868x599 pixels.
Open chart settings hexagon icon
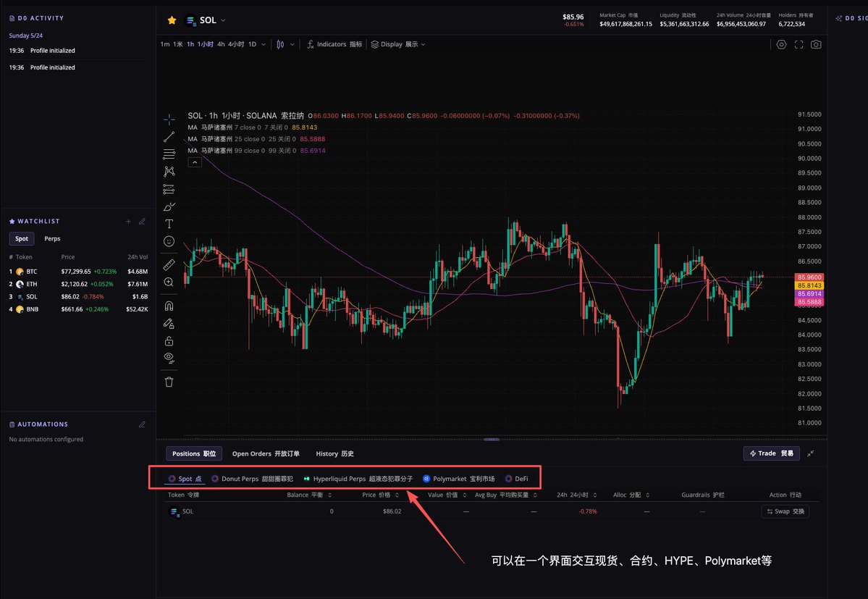pyautogui.click(x=781, y=44)
